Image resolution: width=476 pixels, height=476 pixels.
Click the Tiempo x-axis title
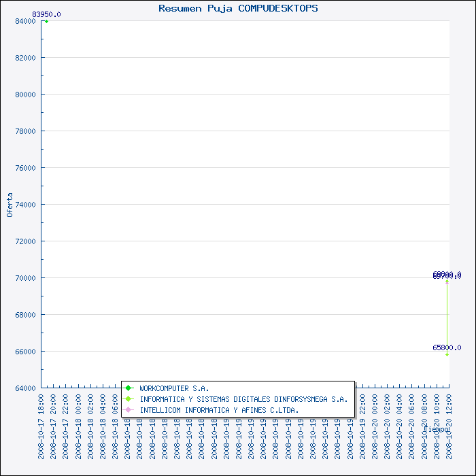pos(435,430)
